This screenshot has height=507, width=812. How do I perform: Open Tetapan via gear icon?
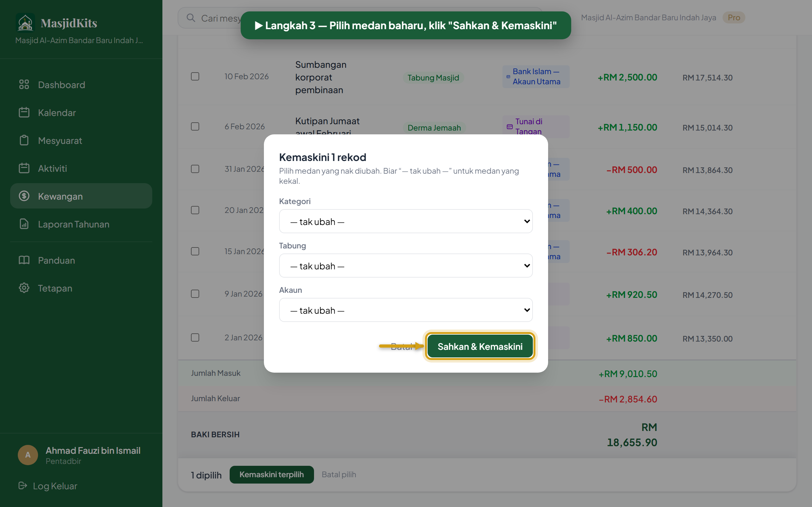[x=24, y=288]
